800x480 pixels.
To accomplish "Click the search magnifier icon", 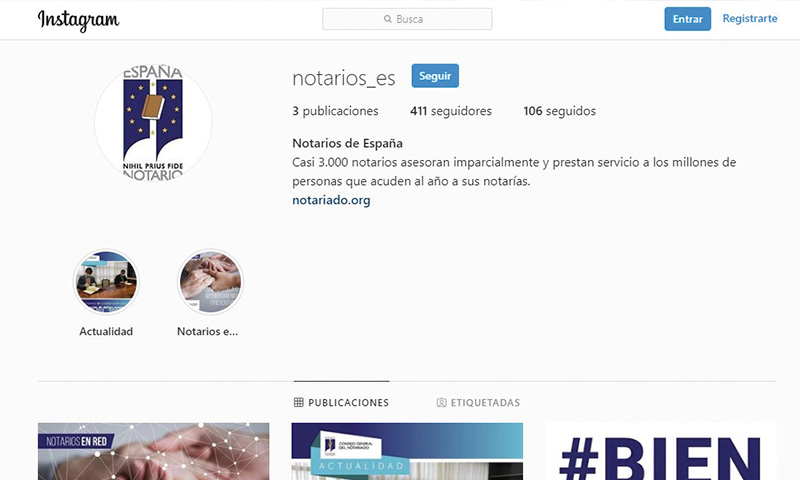I will (x=387, y=19).
